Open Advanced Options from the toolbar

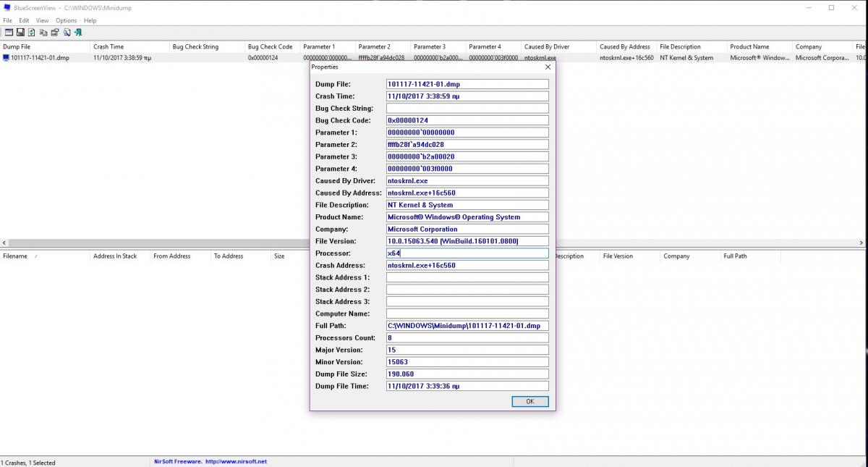tap(8, 32)
